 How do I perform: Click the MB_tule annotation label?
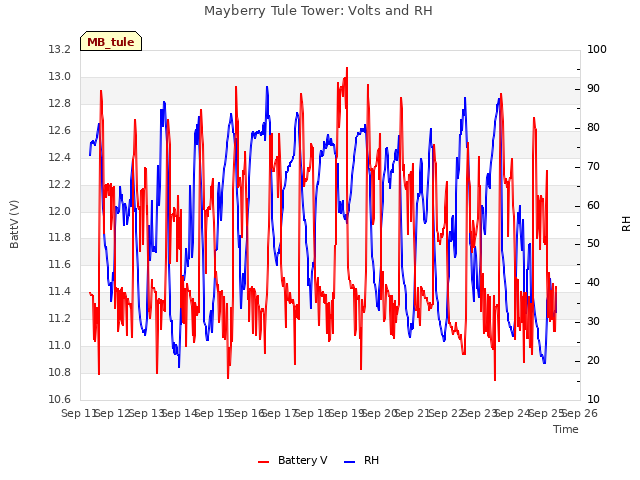[x=111, y=42]
